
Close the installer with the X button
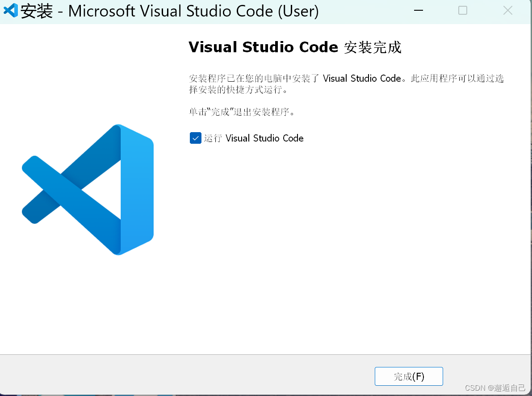click(507, 11)
